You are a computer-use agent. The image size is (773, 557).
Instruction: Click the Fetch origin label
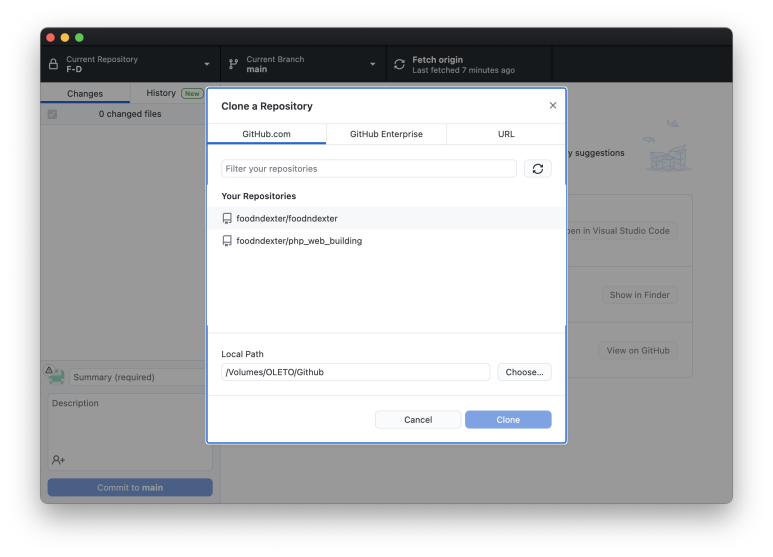pos(437,60)
